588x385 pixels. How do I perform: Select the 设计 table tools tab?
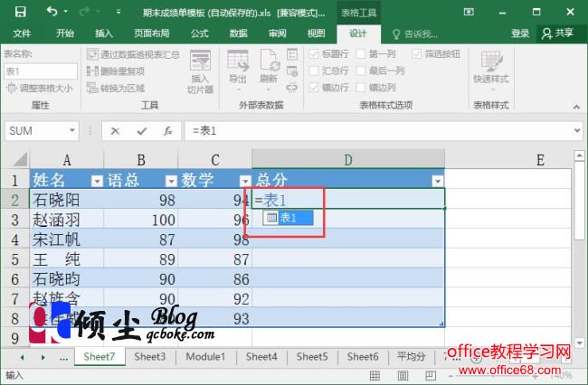[358, 33]
